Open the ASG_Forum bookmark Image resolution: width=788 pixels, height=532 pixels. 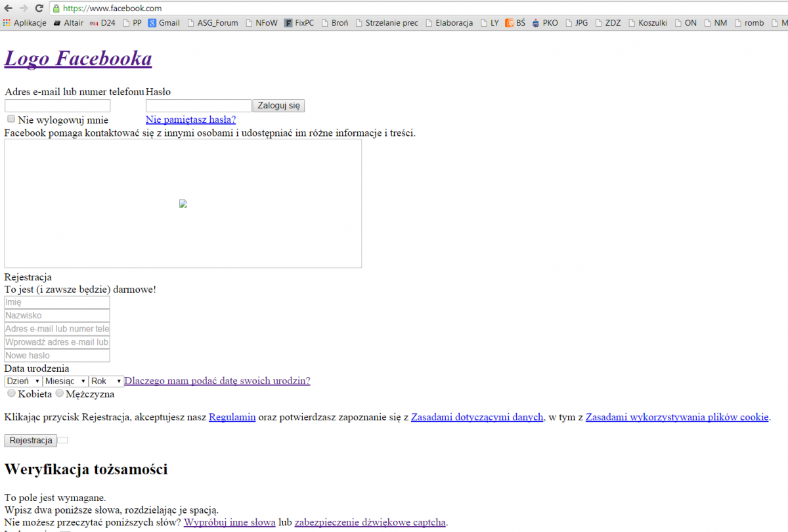point(212,23)
